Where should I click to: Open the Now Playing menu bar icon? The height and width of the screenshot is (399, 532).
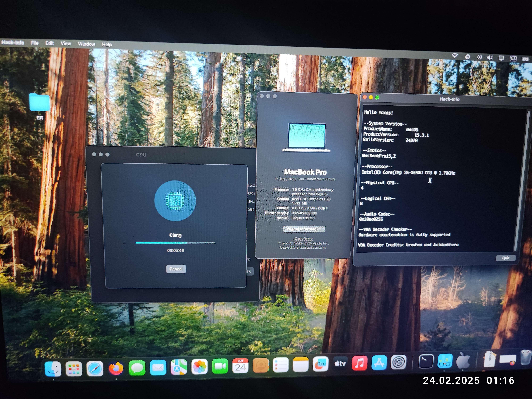click(480, 57)
